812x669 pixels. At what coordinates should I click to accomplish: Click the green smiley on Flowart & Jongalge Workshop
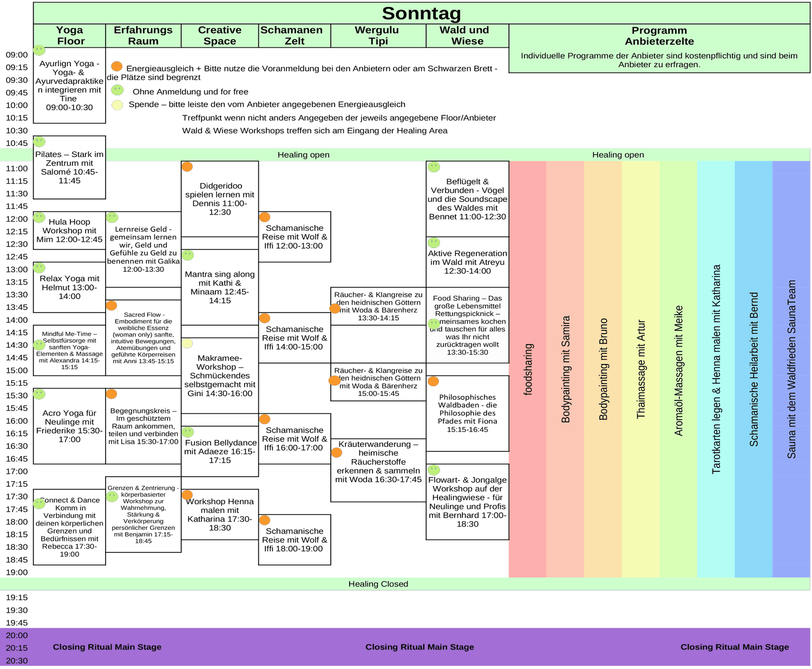(434, 470)
